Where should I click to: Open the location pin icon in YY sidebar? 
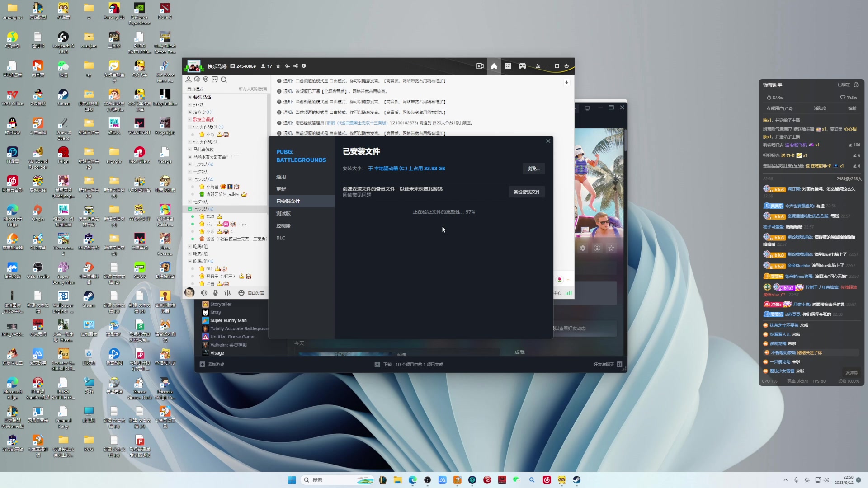206,80
